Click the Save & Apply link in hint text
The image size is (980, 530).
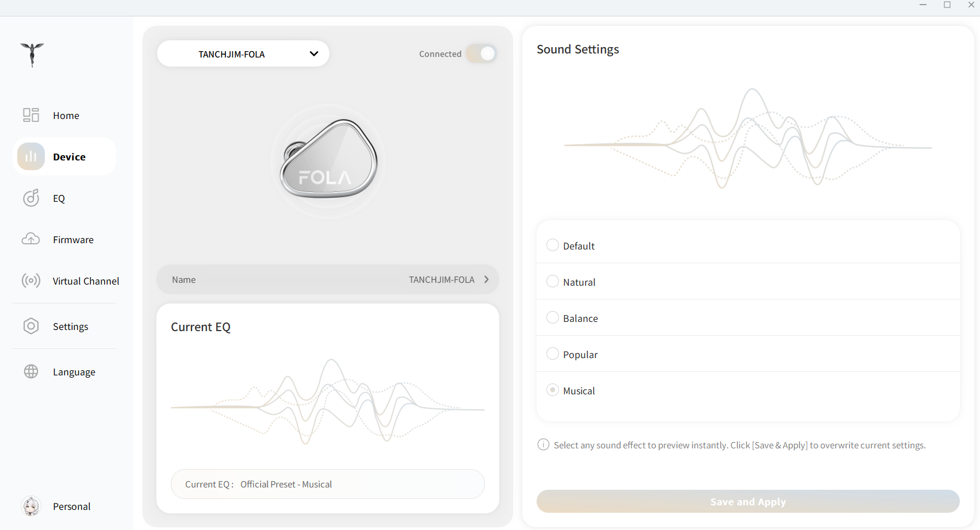click(x=780, y=445)
